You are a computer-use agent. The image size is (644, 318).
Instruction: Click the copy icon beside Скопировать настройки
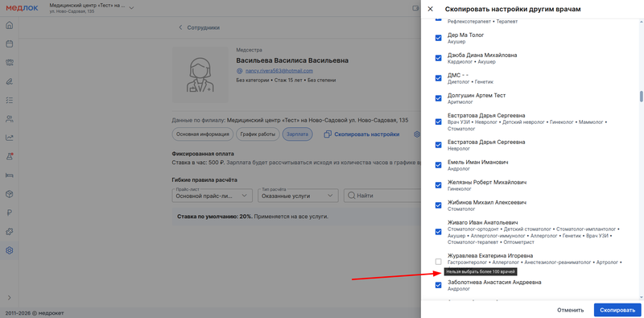click(x=328, y=134)
